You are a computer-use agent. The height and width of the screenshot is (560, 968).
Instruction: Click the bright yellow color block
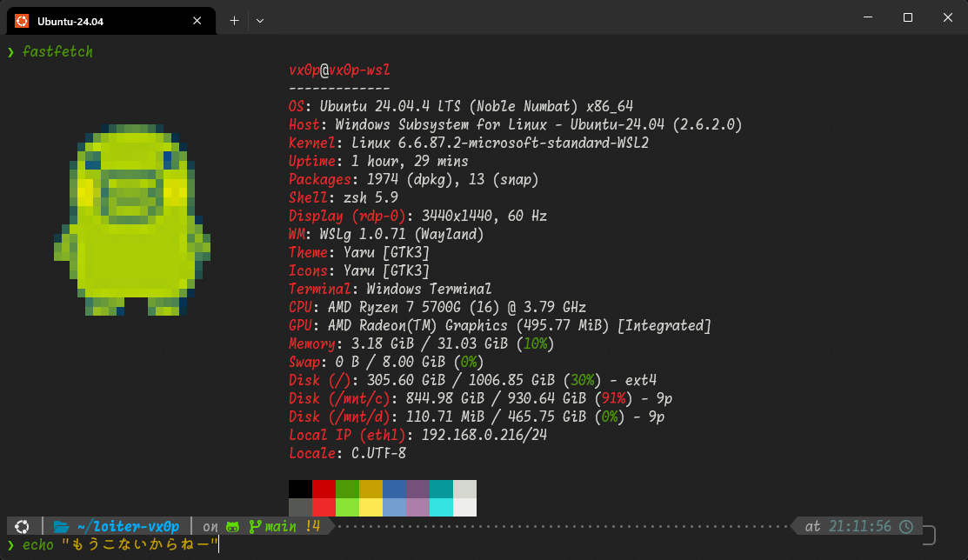click(371, 508)
